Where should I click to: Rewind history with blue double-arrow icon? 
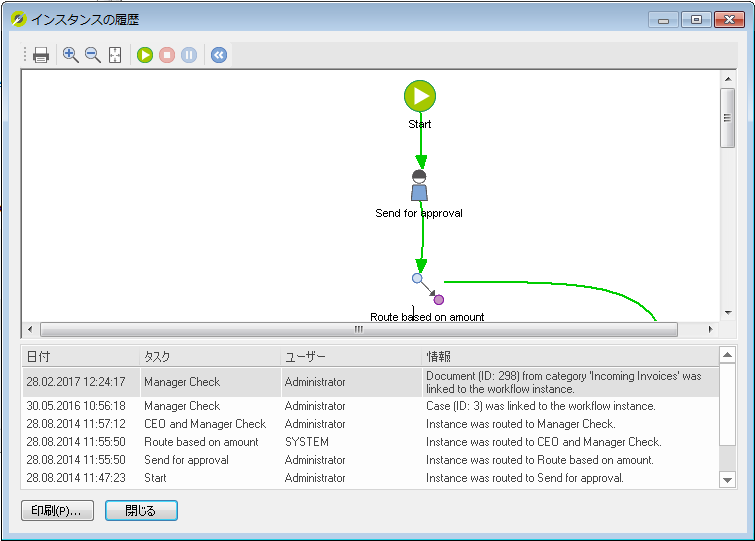219,55
